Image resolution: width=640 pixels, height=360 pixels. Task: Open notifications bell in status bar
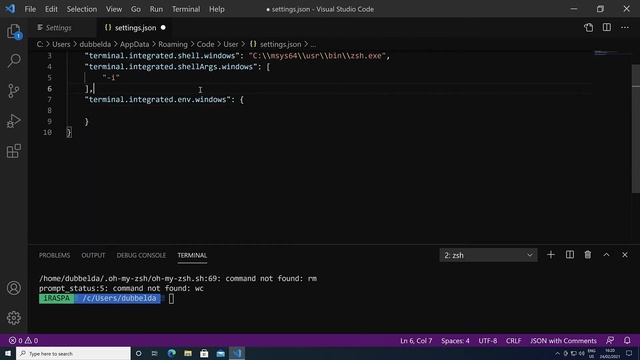click(627, 340)
